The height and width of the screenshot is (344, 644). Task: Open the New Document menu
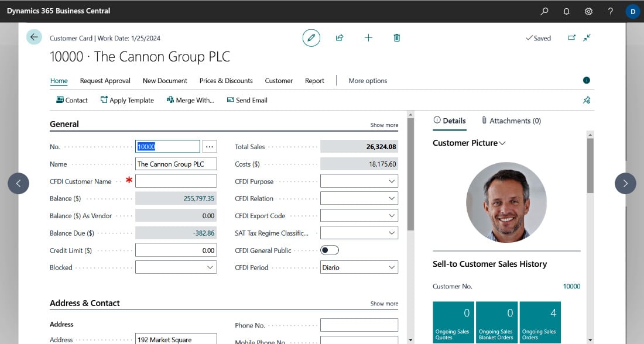tap(165, 81)
